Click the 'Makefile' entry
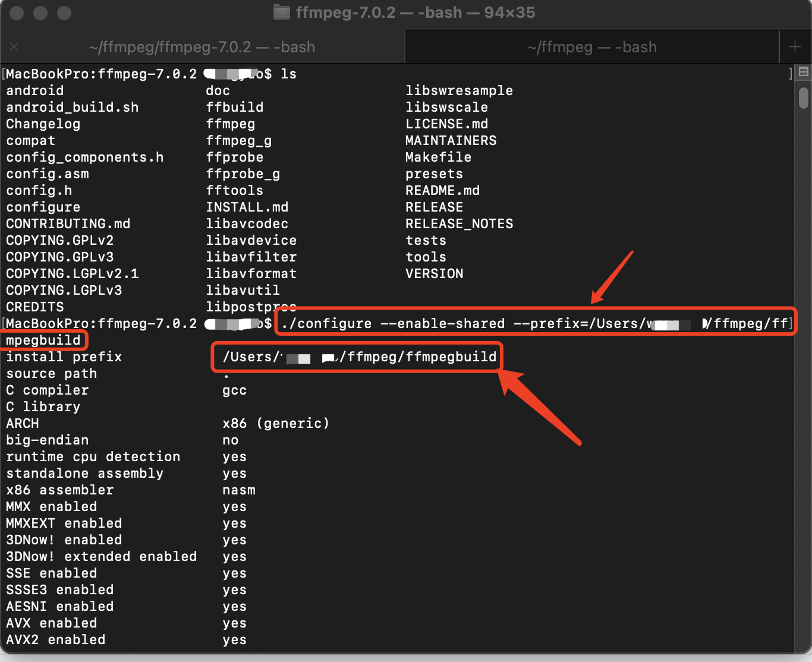The image size is (812, 662). click(x=439, y=157)
